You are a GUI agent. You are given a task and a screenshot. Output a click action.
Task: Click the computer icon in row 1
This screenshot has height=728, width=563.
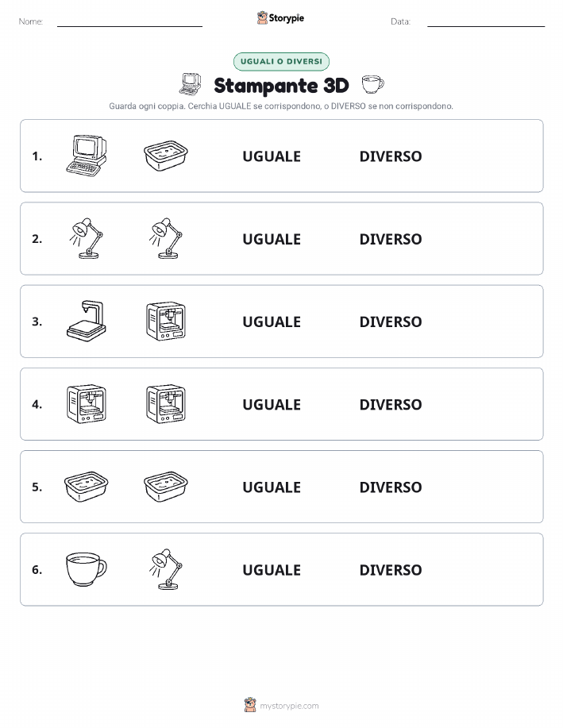click(x=87, y=156)
